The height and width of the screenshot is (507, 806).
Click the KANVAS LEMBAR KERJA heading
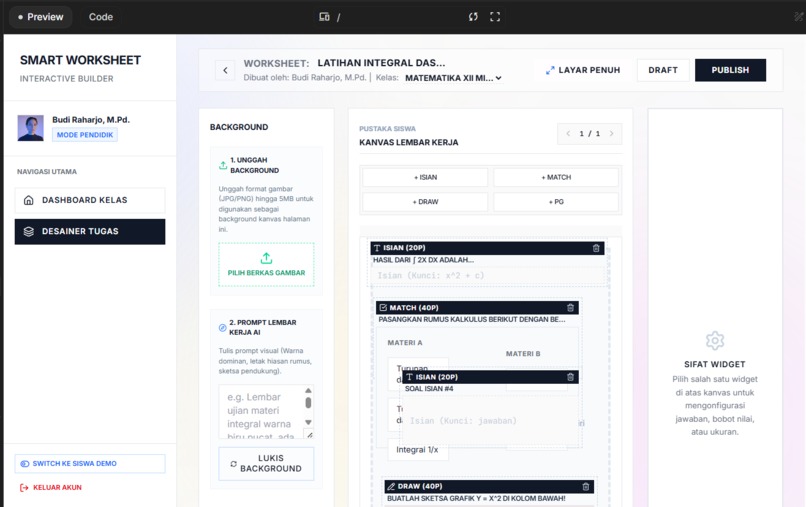(409, 142)
